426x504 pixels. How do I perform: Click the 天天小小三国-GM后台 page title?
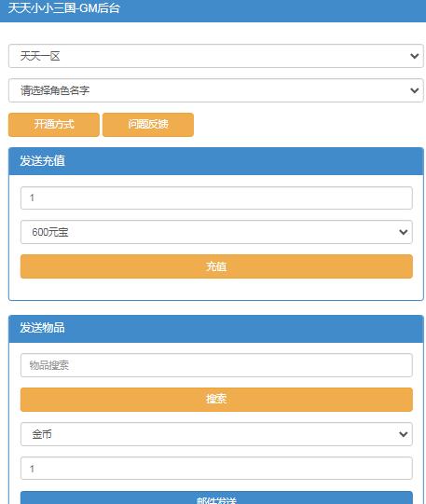point(63,8)
